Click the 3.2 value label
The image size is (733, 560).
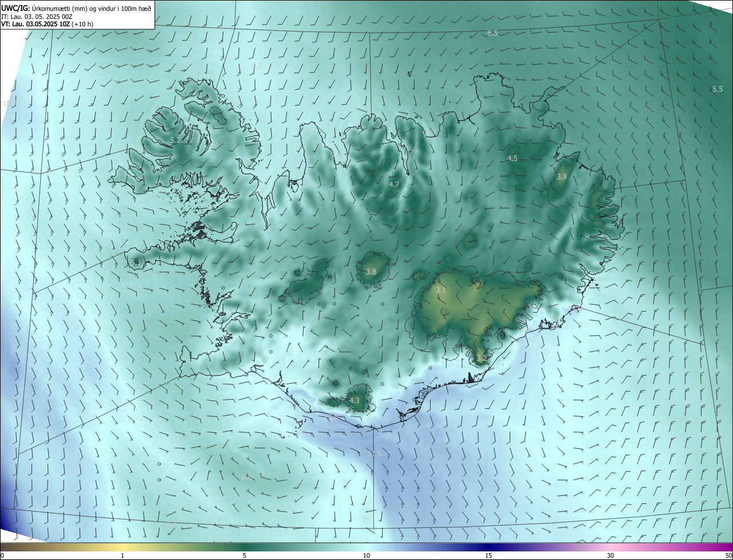(x=481, y=358)
